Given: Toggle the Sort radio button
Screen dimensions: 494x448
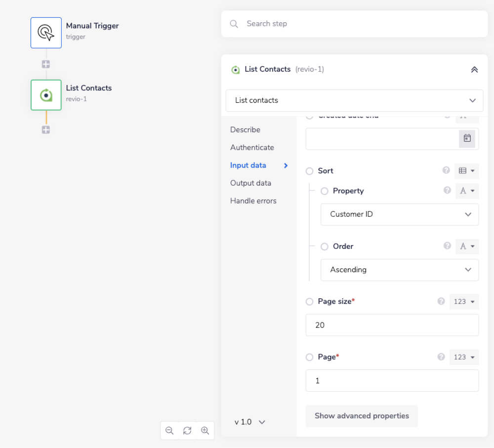Looking at the screenshot, I should (310, 171).
